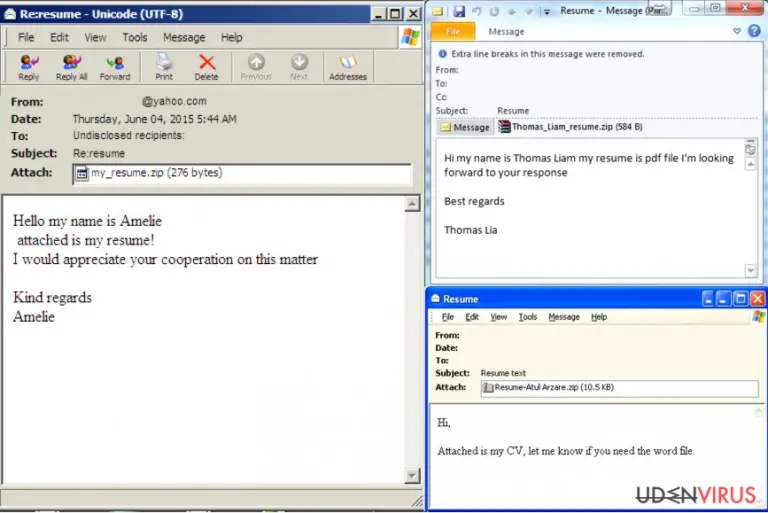768x513 pixels.
Task: Open Customize Quick Access Toolbar dropdown
Action: point(547,12)
